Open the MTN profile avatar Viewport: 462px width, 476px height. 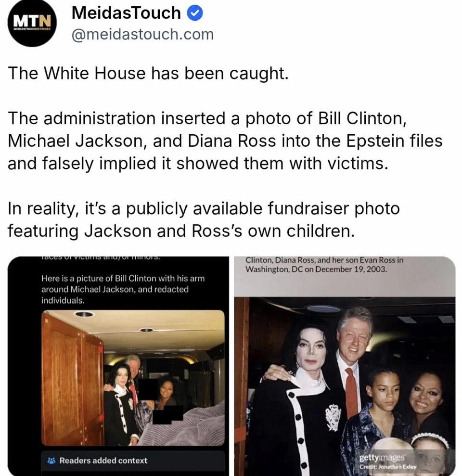(x=32, y=23)
